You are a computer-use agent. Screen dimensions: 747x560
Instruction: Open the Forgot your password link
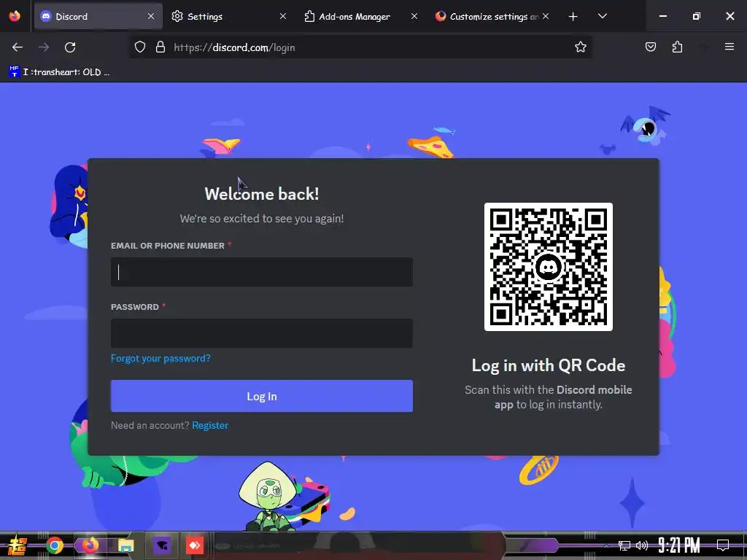point(160,358)
